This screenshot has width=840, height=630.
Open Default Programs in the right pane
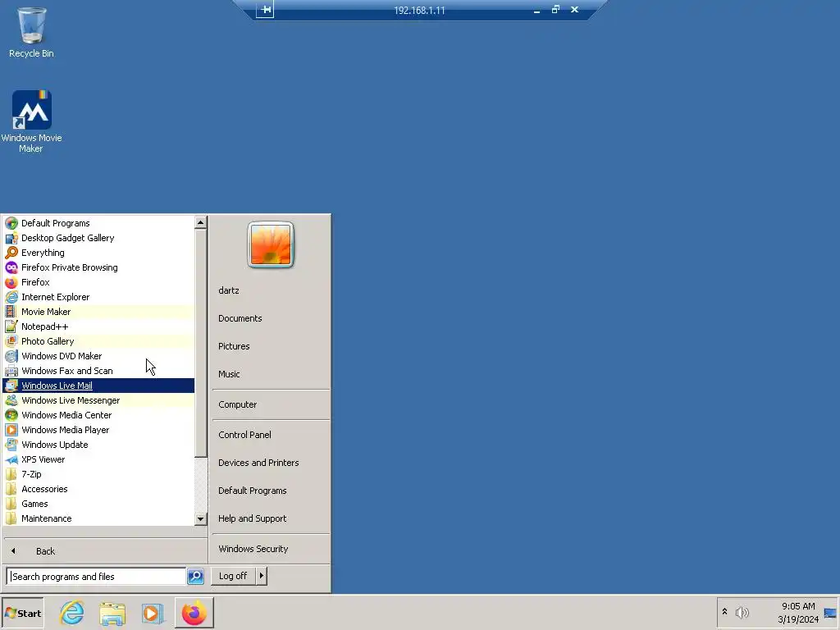[271, 491]
